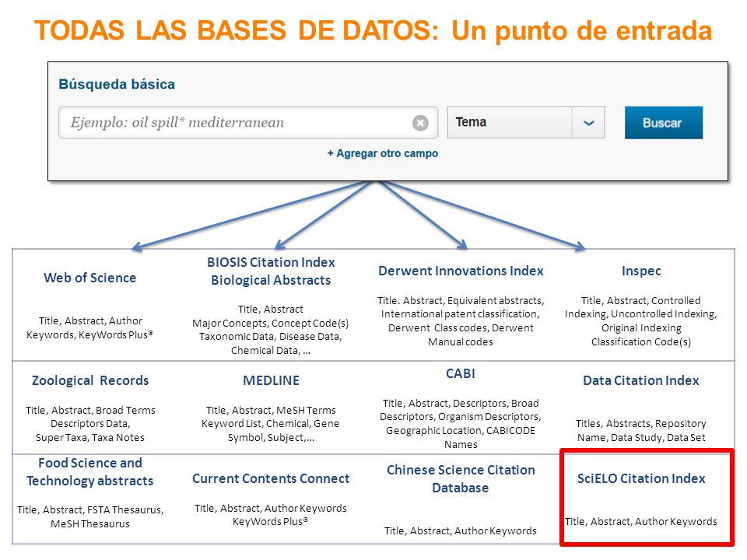Click SciELO 'Title, Abstract, Author Keywords' text
The image size is (747, 560).
coord(641,522)
